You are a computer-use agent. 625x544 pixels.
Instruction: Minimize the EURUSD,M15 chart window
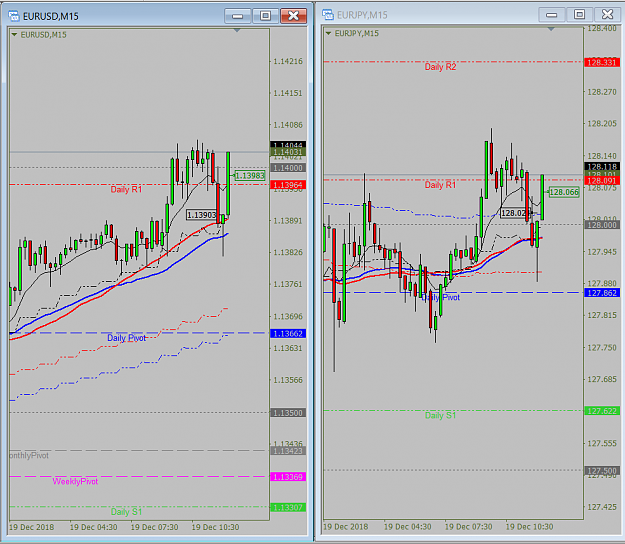238,16
